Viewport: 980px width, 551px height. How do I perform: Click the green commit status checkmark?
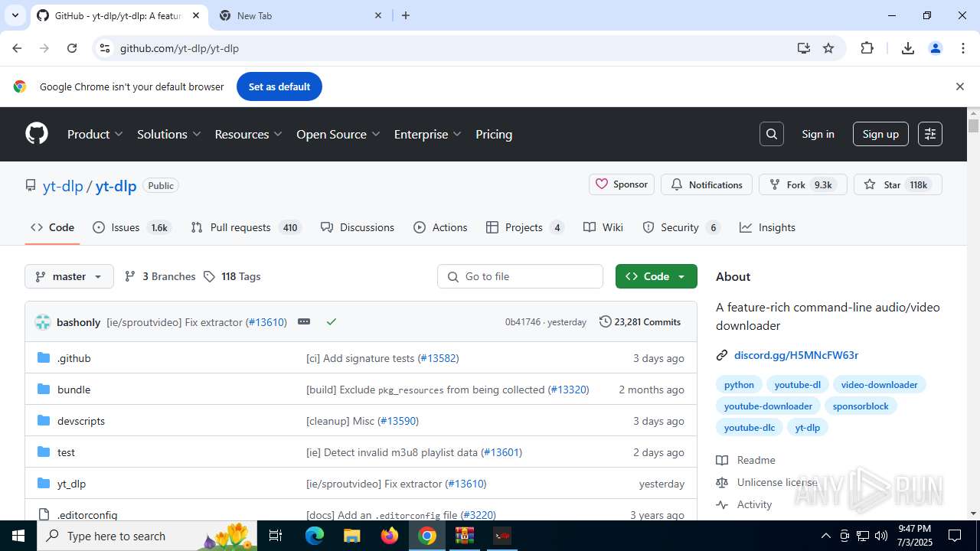332,321
